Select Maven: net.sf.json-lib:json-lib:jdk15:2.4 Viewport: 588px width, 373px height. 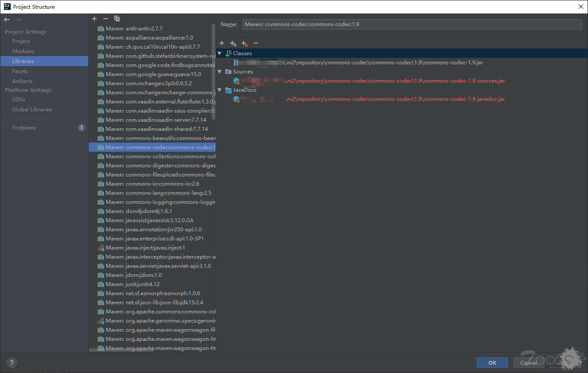tap(152, 303)
